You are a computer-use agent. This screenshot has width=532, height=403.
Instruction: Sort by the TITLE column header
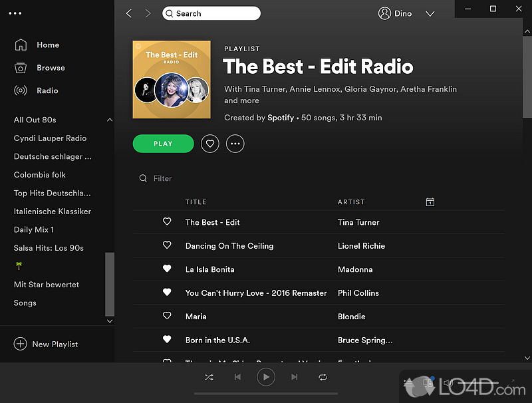pos(196,202)
